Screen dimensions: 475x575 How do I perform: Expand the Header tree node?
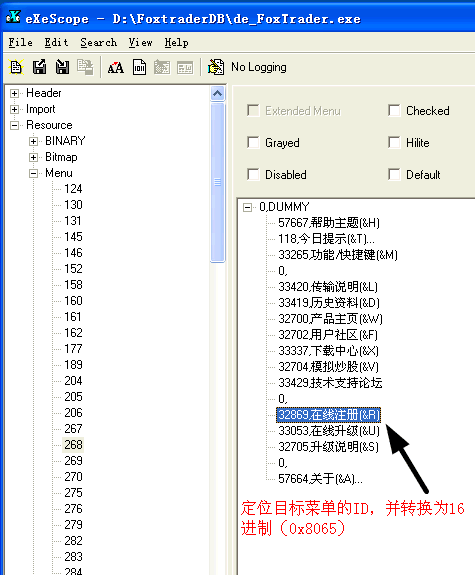(14, 93)
